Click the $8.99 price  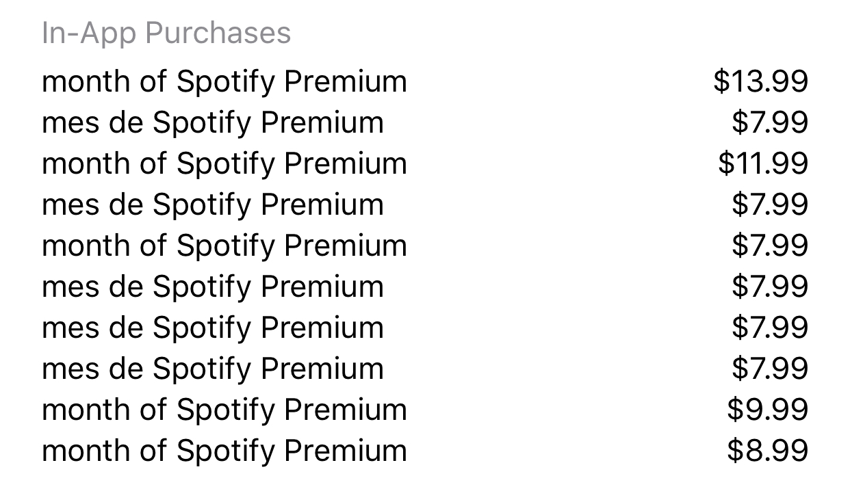(x=767, y=451)
